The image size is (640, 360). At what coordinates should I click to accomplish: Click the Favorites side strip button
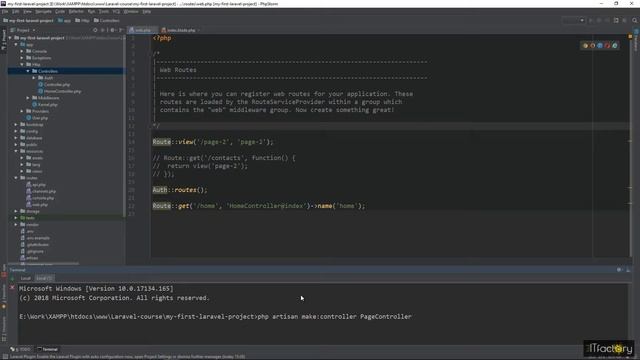[4, 296]
